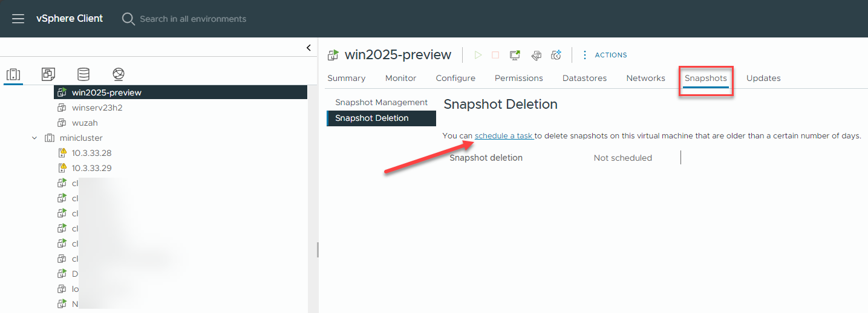Select host 10.3.33.28 in the tree

pyautogui.click(x=92, y=153)
